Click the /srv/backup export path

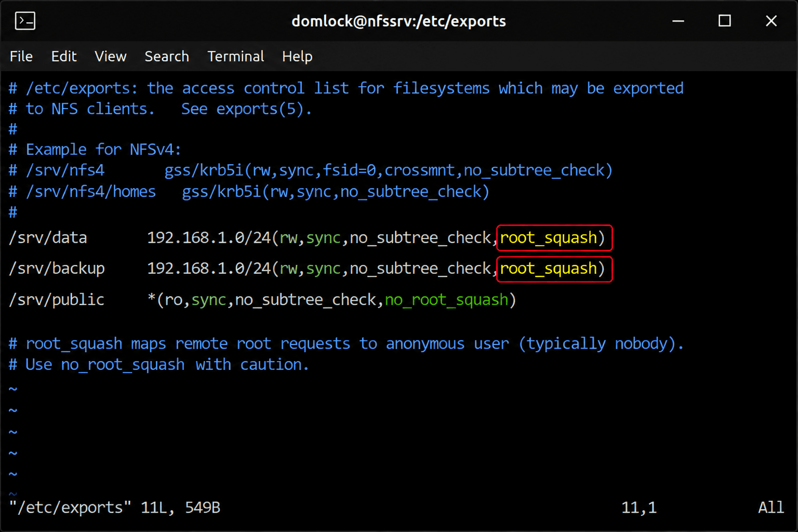click(57, 269)
